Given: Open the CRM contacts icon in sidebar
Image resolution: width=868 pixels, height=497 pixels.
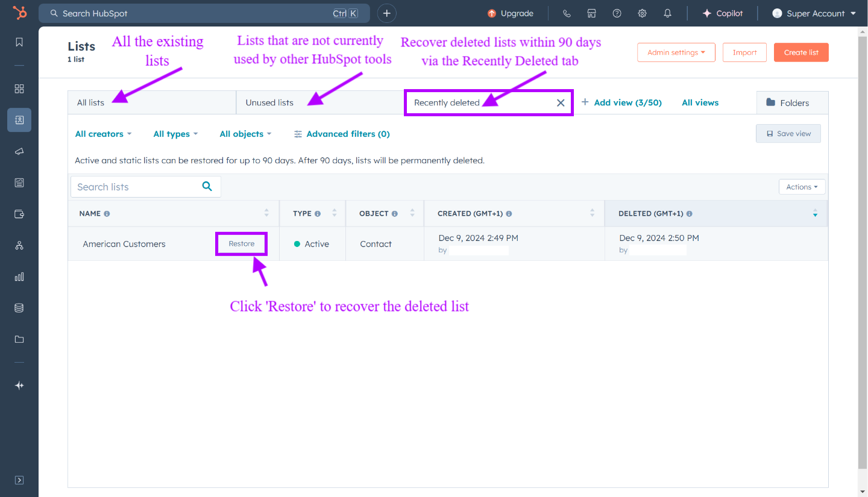Looking at the screenshot, I should [19, 120].
